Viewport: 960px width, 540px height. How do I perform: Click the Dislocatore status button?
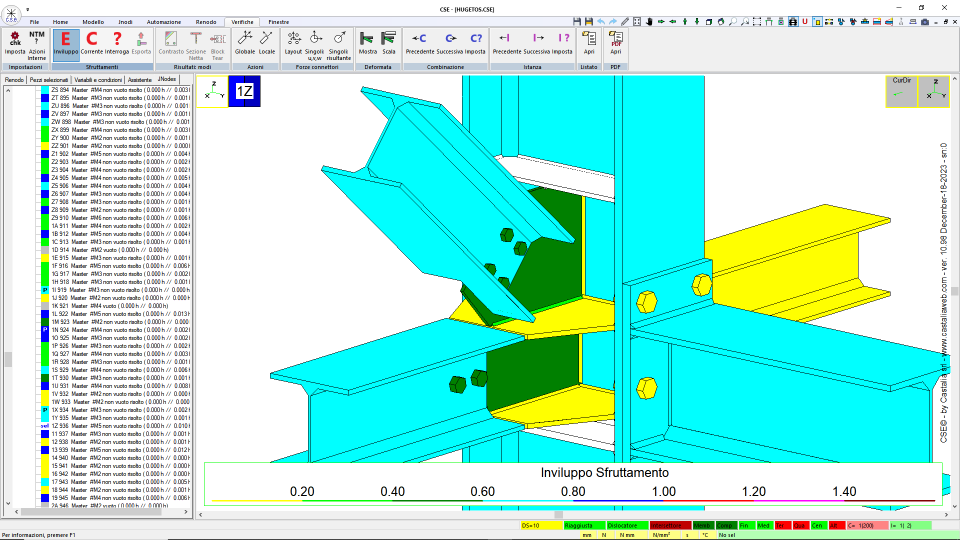pyautogui.click(x=627, y=525)
